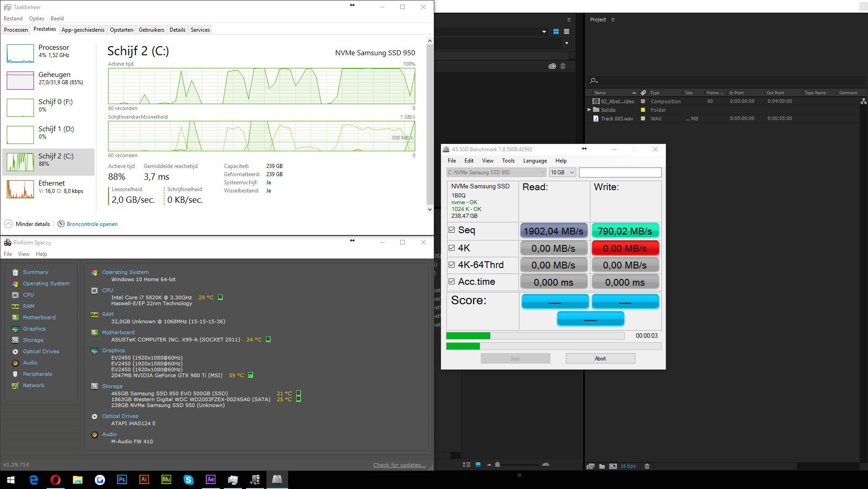
Task: Select Ethernet in performance list
Action: click(x=48, y=189)
